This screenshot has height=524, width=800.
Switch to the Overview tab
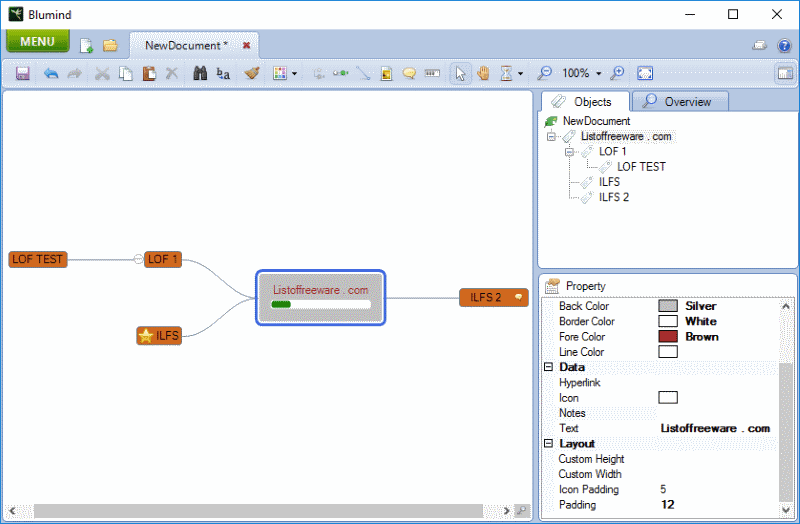tap(680, 102)
